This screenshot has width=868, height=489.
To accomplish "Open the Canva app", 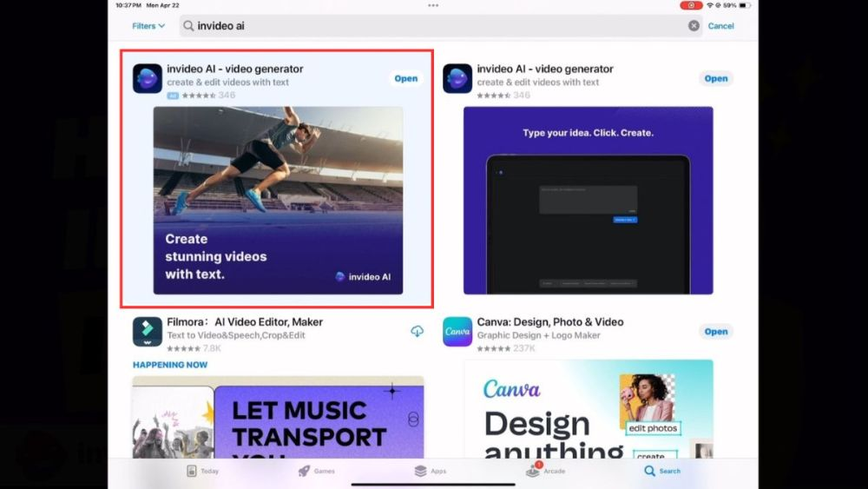I will click(715, 332).
